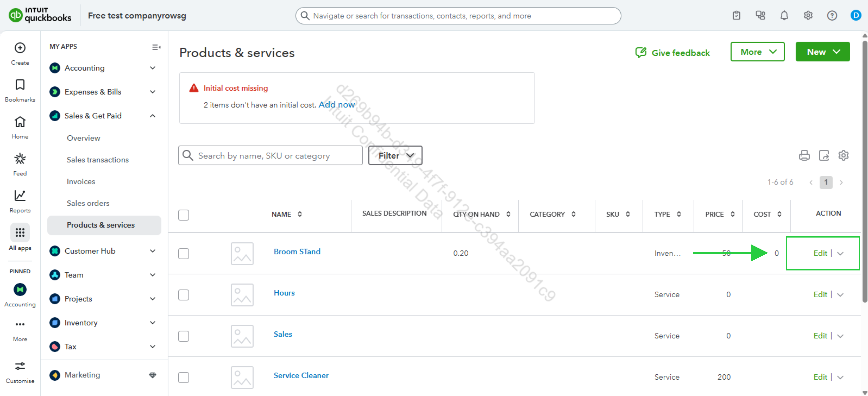Open Bookmarks in left rail
This screenshot has height=396, width=868.
click(x=20, y=85)
